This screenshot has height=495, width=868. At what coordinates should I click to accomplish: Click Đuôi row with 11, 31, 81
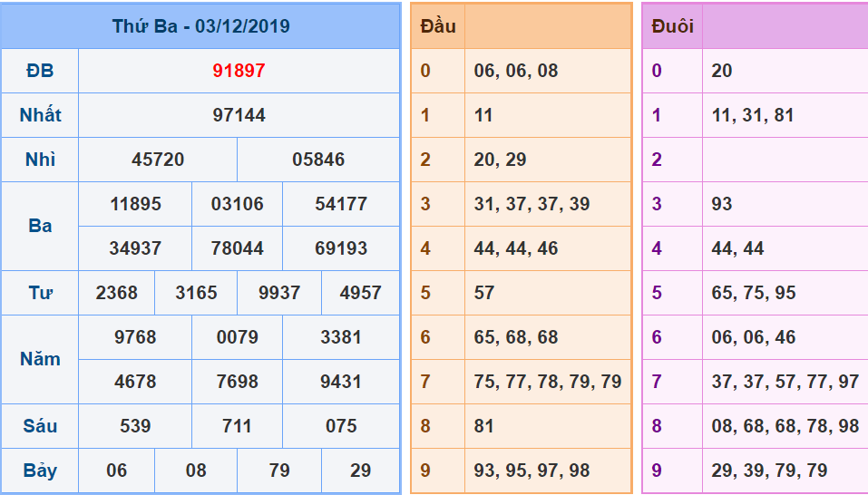tap(753, 115)
